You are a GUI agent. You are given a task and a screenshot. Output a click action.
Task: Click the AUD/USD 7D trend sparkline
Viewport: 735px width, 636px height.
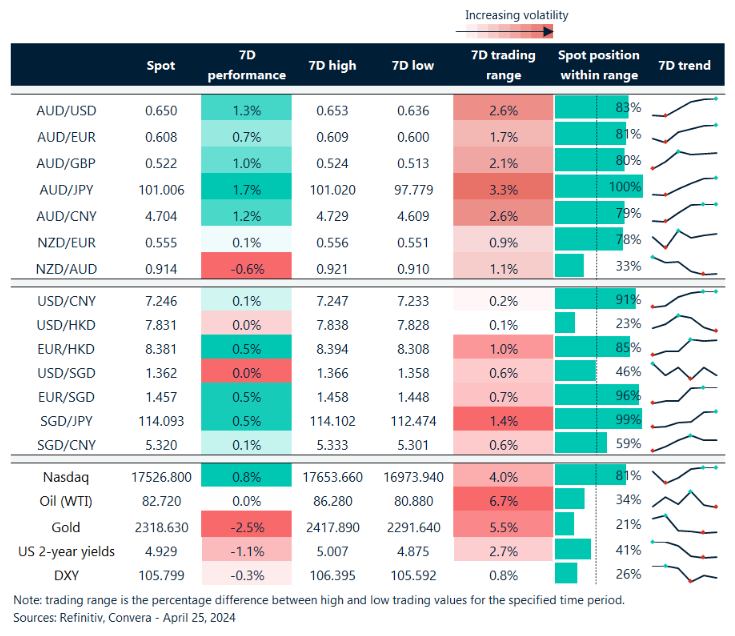tap(685, 108)
